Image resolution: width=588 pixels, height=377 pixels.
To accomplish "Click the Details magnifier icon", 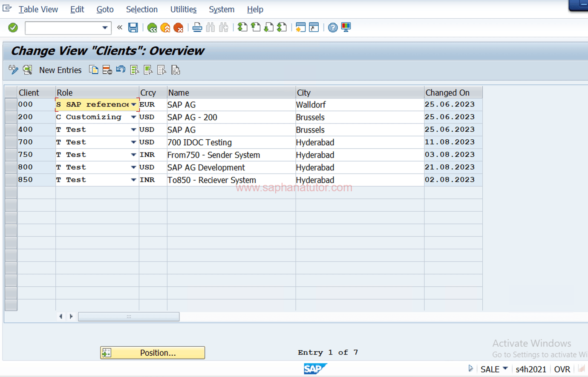I will click(28, 70).
